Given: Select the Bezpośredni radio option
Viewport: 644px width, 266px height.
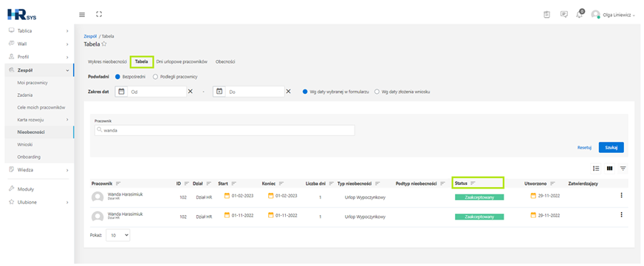Looking at the screenshot, I should click(117, 76).
